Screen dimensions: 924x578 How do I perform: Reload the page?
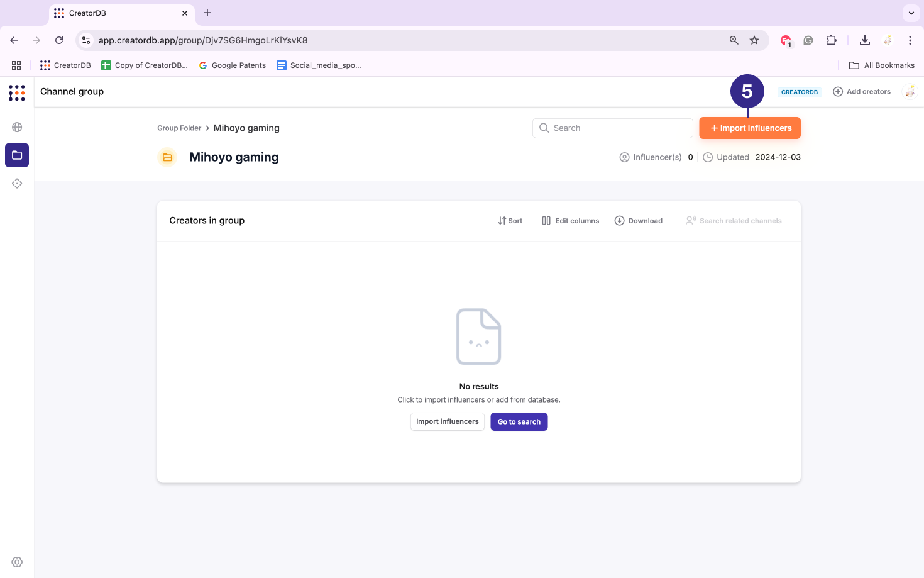(x=59, y=40)
